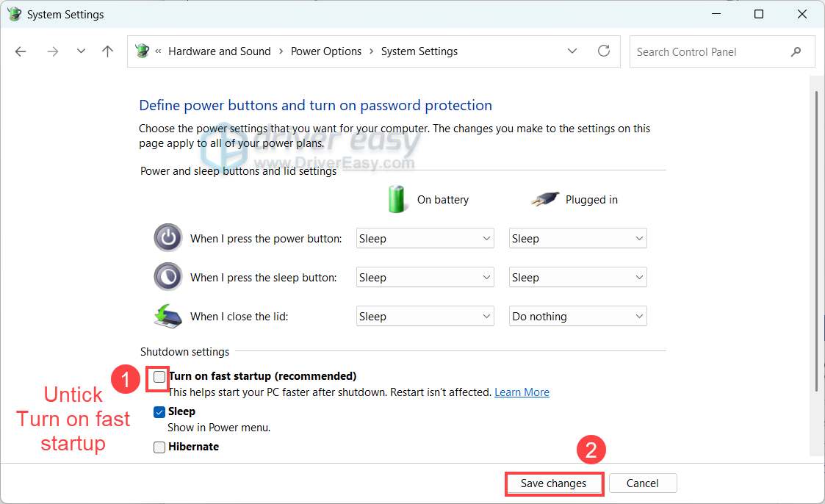825x504 pixels.
Task: Open the Learn More link
Action: 522,392
